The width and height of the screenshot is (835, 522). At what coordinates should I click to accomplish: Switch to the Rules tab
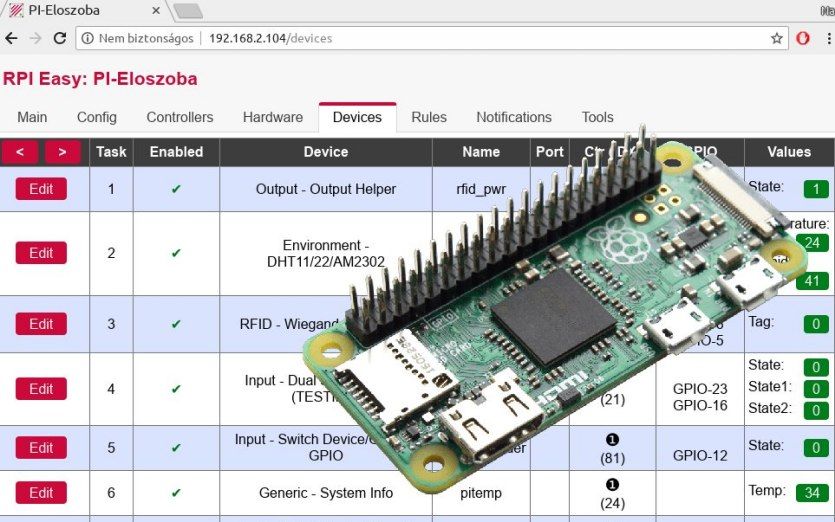[429, 117]
